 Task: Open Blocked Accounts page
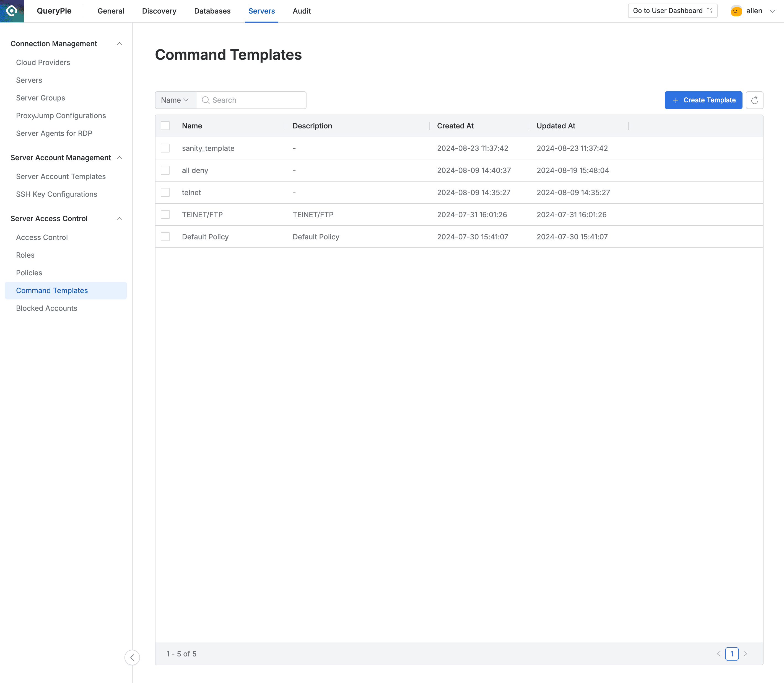click(x=47, y=308)
